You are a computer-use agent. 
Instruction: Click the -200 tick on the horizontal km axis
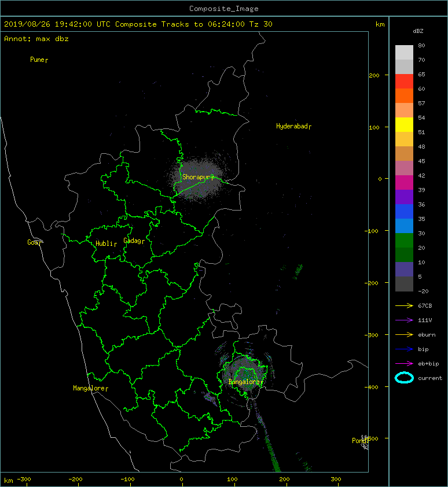pyautogui.click(x=75, y=479)
